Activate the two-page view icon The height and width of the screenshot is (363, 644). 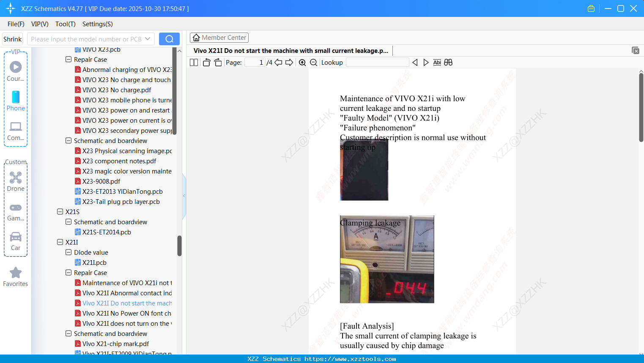pyautogui.click(x=193, y=62)
